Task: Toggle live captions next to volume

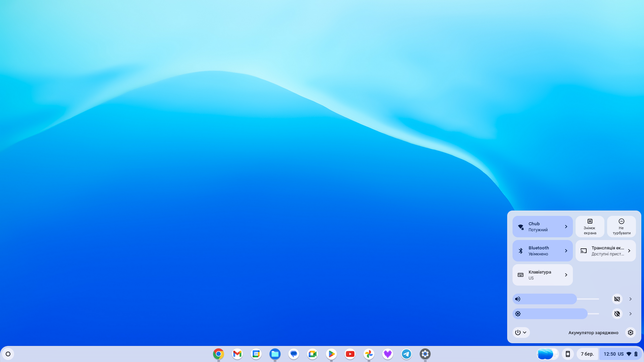Action: click(x=617, y=299)
